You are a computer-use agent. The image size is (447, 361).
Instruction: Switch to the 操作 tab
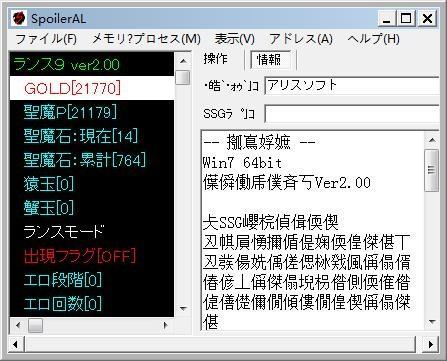(216, 59)
